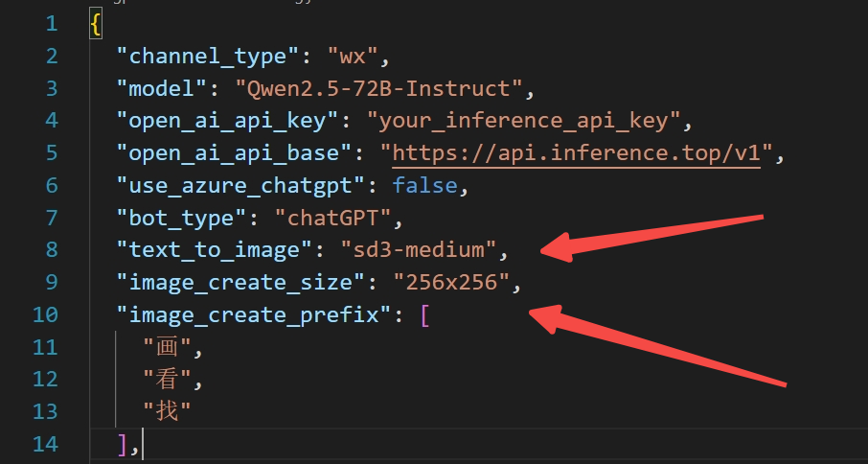The height and width of the screenshot is (464, 868).
Task: Click the "open_ai_api_base" key
Action: 235,153
